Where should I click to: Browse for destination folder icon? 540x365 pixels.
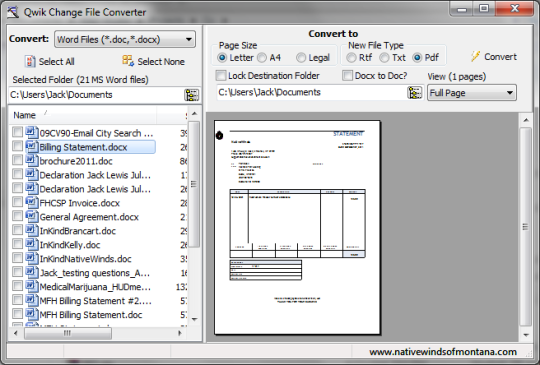coord(414,93)
